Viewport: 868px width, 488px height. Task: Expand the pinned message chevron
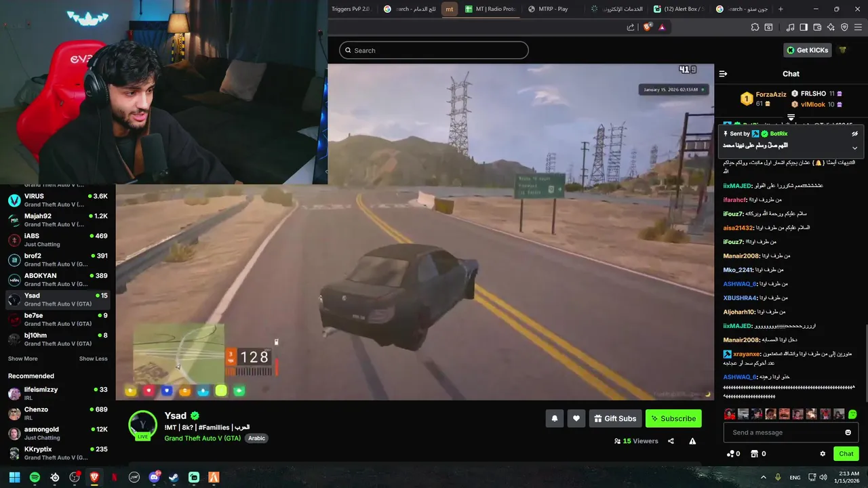(x=854, y=148)
